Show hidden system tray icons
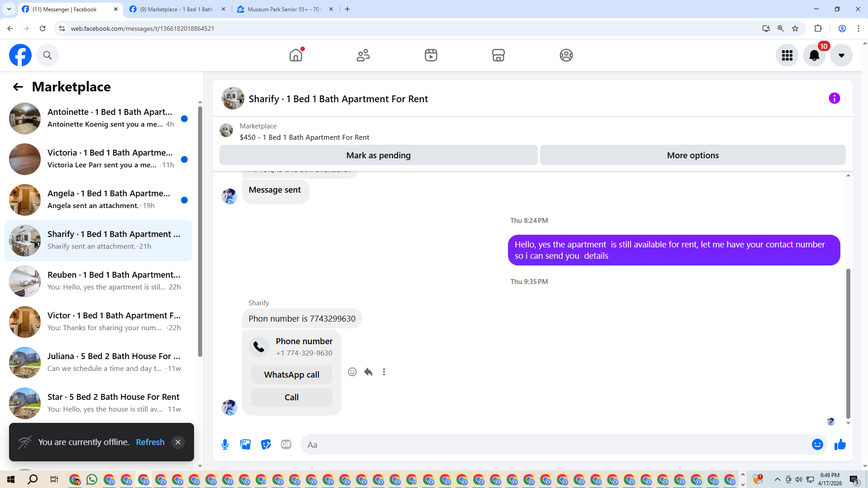Viewport: 868px width, 488px height. [777, 479]
